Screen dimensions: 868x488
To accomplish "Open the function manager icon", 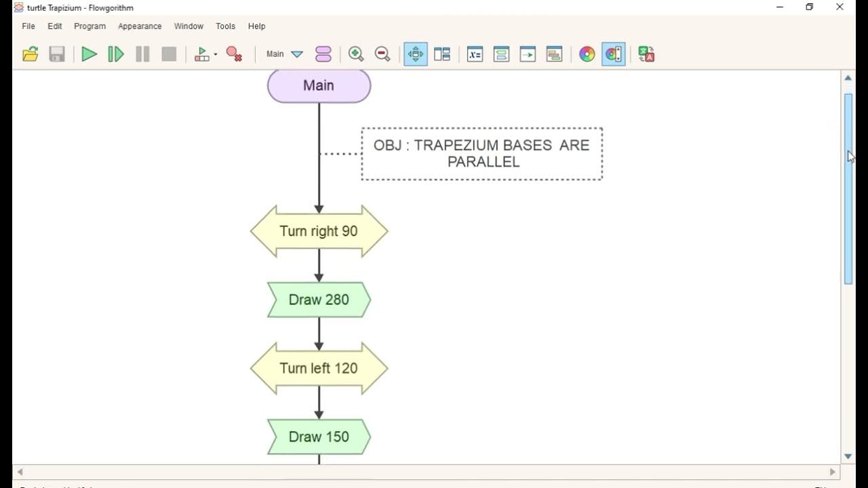I will tap(323, 54).
